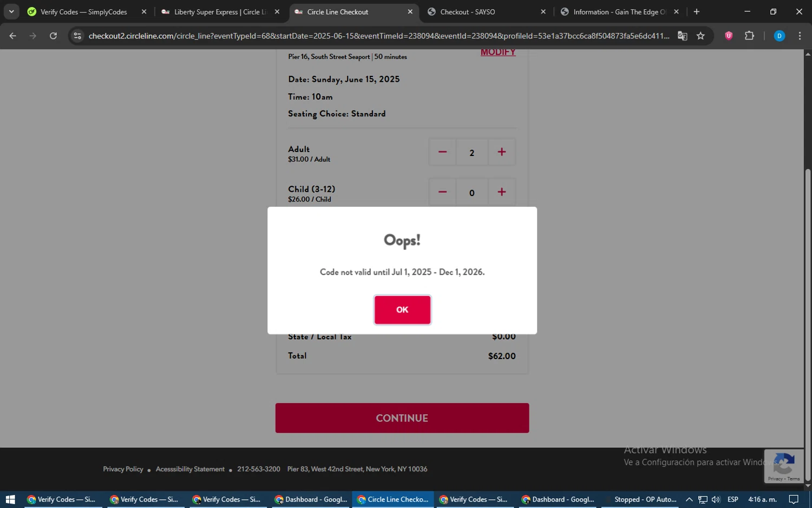The image size is (812, 508).
Task: Open the Chrome profile avatar
Action: 780,36
